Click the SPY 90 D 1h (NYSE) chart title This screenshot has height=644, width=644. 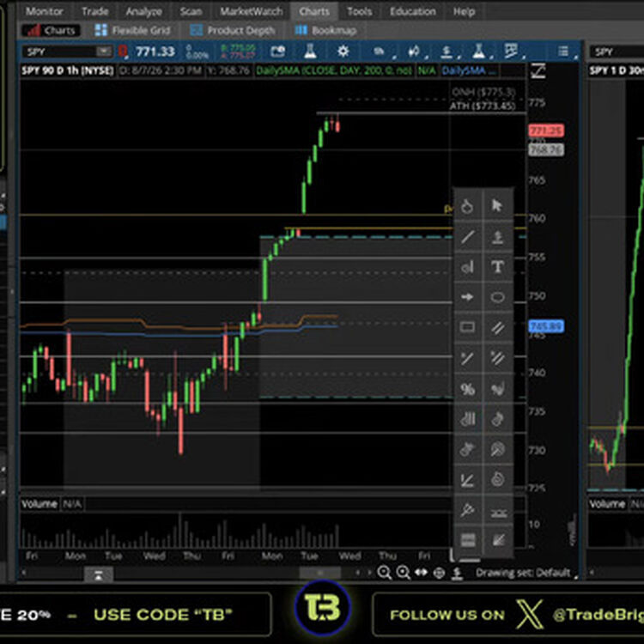pos(68,70)
